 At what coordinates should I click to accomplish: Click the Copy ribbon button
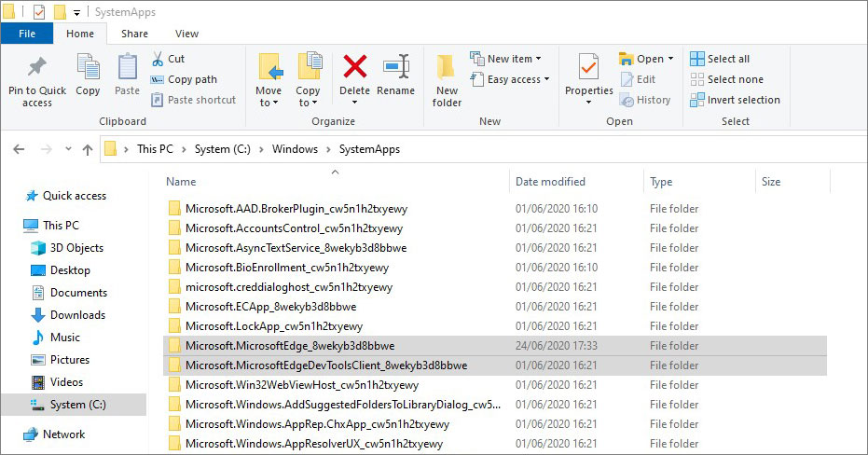click(x=88, y=75)
